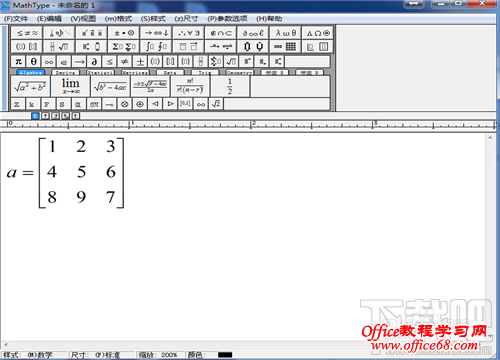Insert the sqrt(b²−4ac) expression
Image resolution: width=500 pixels, height=360 pixels.
click(110, 86)
